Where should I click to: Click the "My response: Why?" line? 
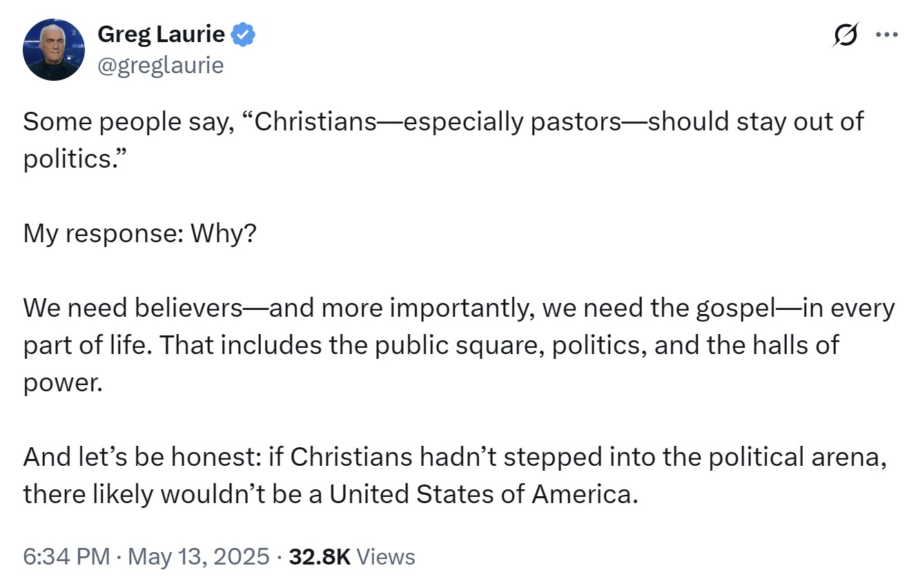click(x=140, y=235)
